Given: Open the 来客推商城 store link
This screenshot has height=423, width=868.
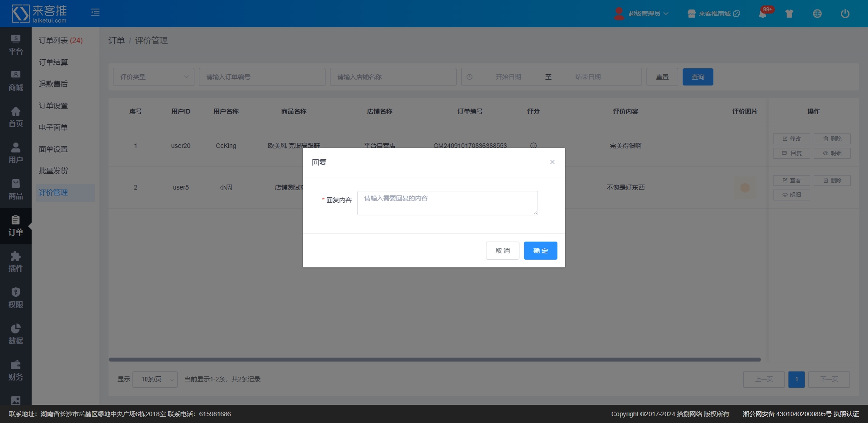Looking at the screenshot, I should click(x=714, y=14).
